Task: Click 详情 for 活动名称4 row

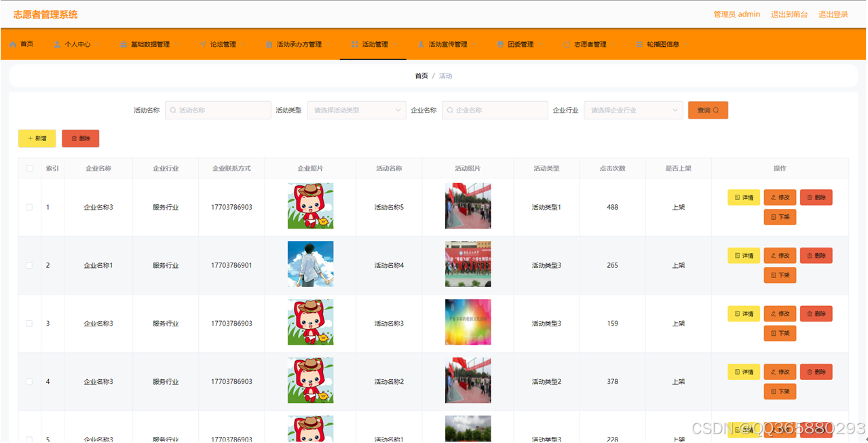Action: point(744,256)
